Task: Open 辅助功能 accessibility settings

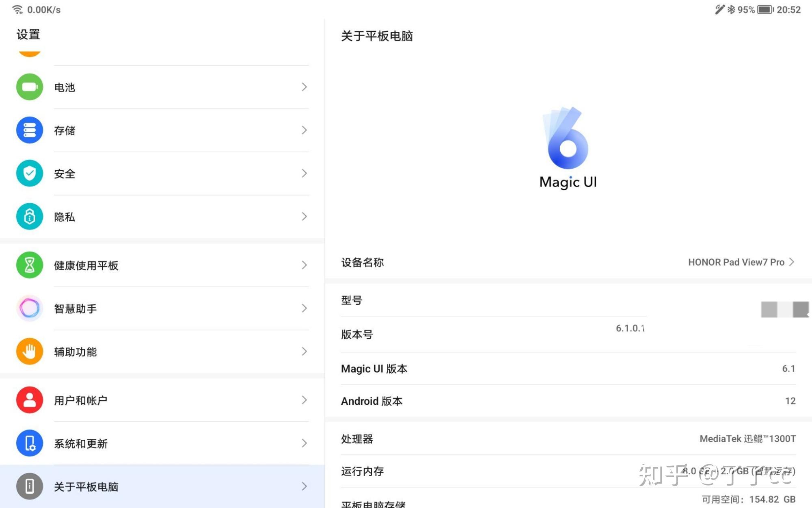Action: (x=162, y=352)
